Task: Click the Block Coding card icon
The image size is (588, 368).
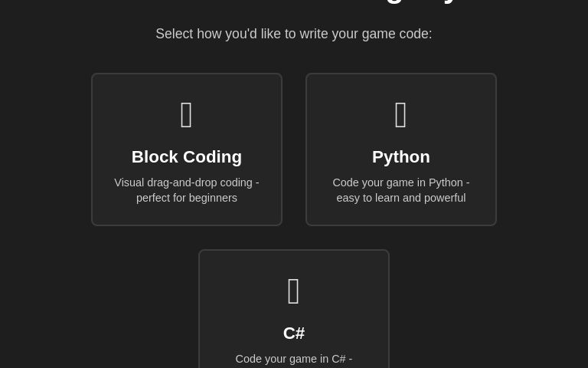Action: [x=186, y=115]
